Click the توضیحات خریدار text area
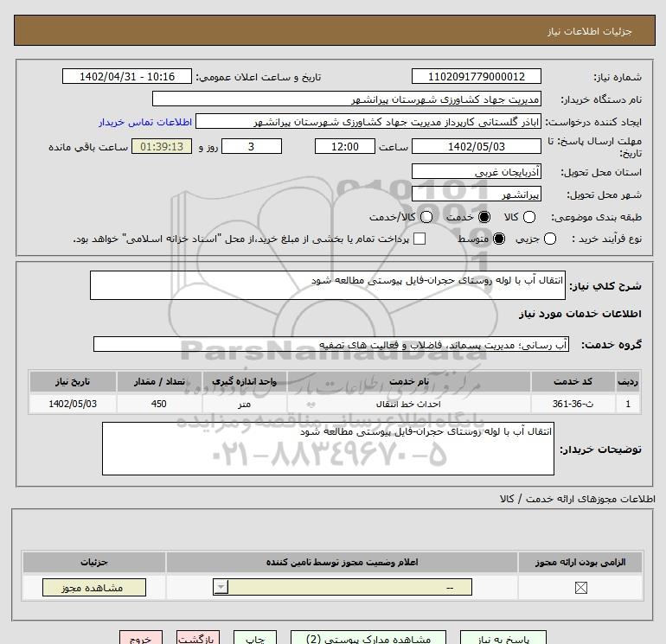Image resolution: width=666 pixels, height=644 pixels. pos(328,449)
